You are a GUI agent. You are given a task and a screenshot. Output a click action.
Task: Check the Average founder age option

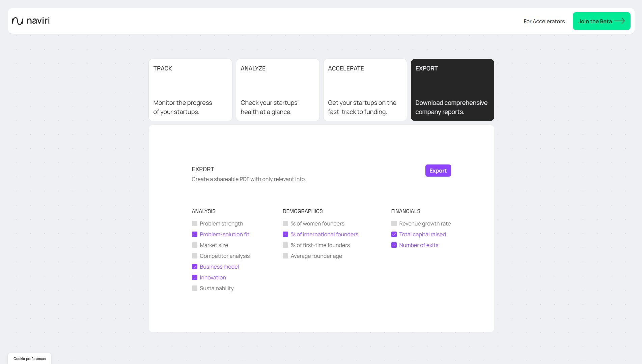[286, 256]
